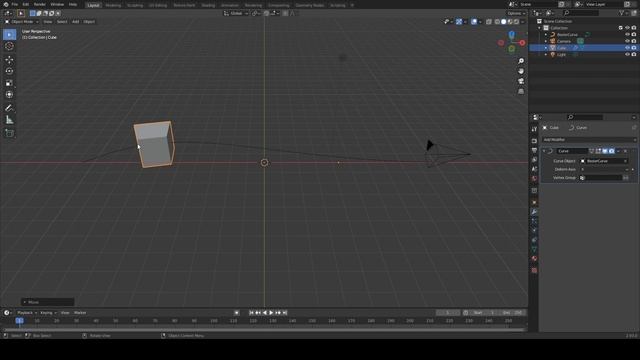Click the Curve Object BezierCurve field

[x=604, y=161]
